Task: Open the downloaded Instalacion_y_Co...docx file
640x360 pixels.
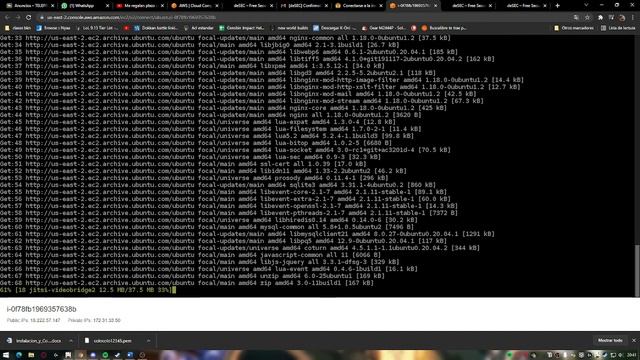Action: coord(34,340)
